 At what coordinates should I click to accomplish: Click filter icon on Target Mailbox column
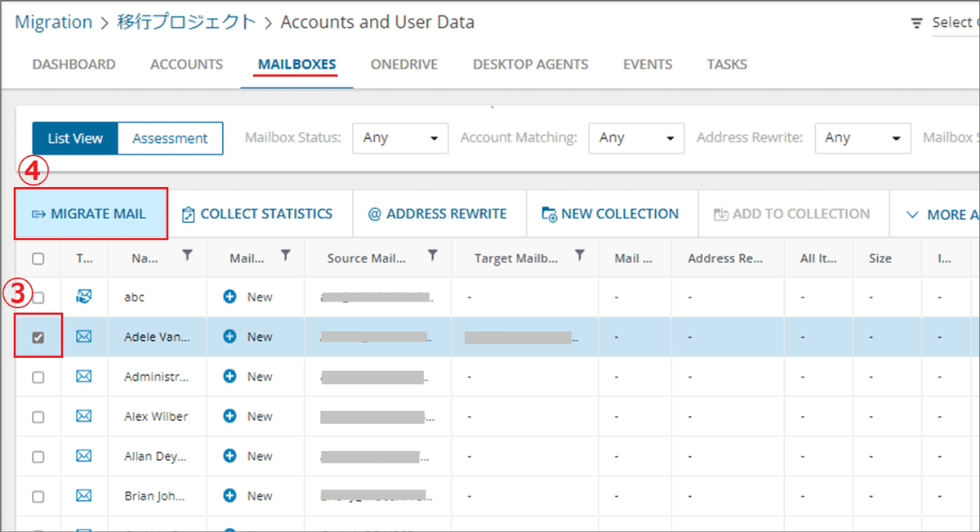579,257
